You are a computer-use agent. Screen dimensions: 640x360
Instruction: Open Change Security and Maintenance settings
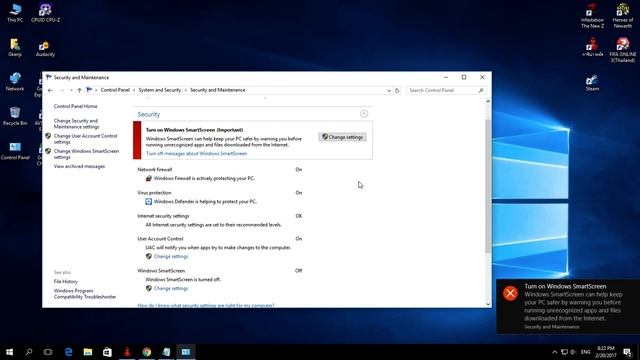click(76, 124)
